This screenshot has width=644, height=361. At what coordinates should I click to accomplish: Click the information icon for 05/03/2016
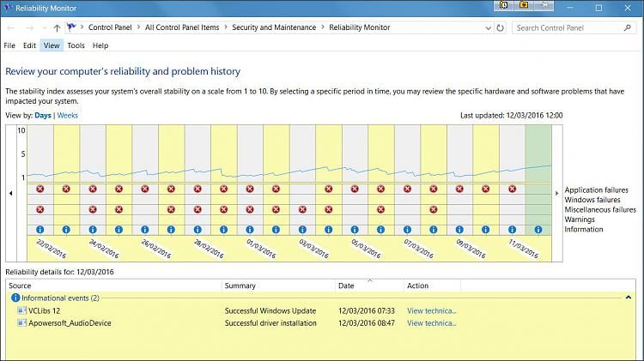[355, 230]
